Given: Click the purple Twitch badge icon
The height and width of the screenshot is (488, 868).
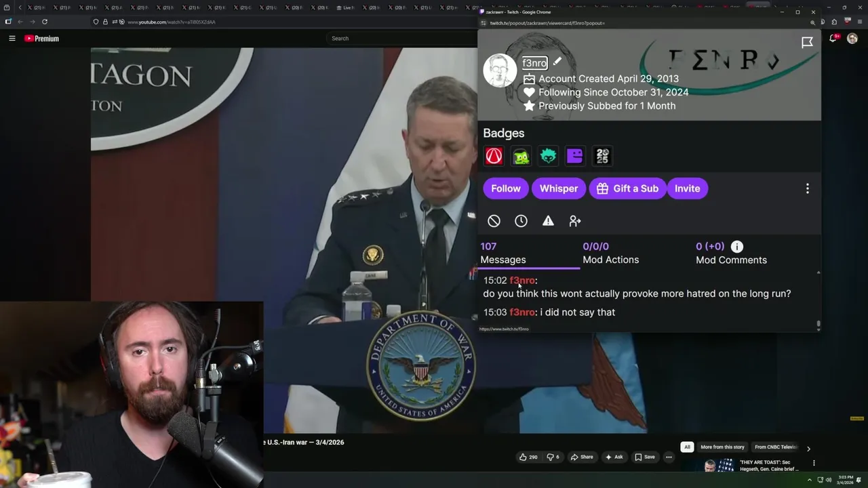Looking at the screenshot, I should pos(575,156).
